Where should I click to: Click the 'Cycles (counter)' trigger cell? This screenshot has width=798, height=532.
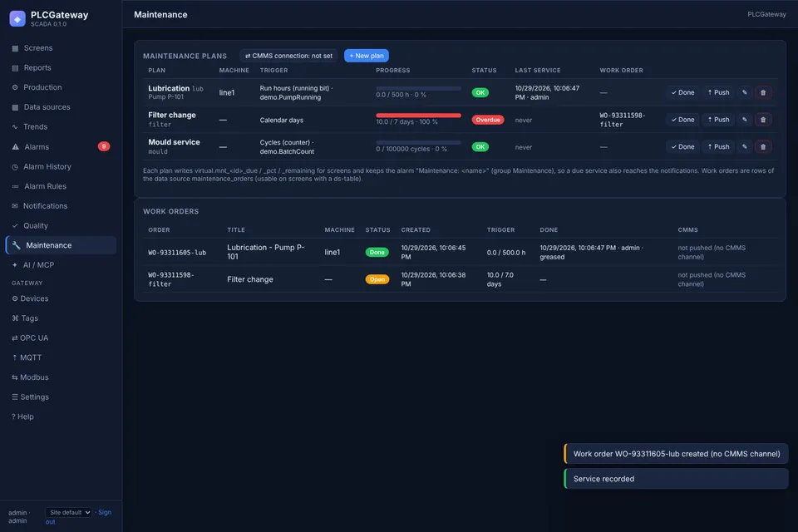(287, 146)
